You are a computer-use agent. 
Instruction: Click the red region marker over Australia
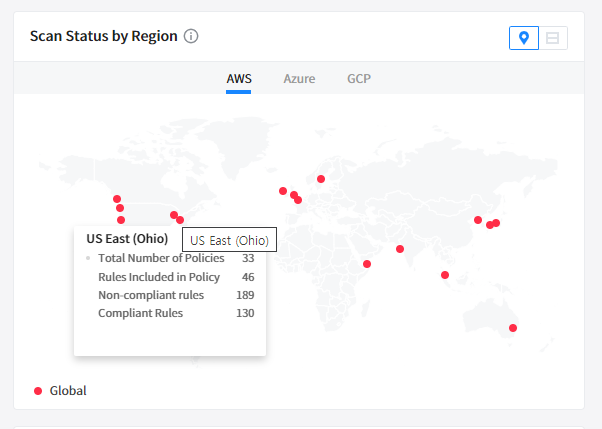coord(512,328)
